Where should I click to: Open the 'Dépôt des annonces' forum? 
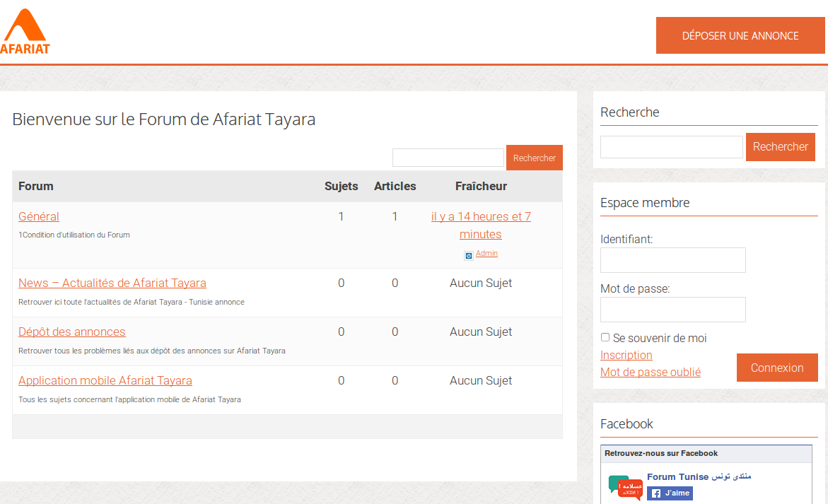point(72,332)
